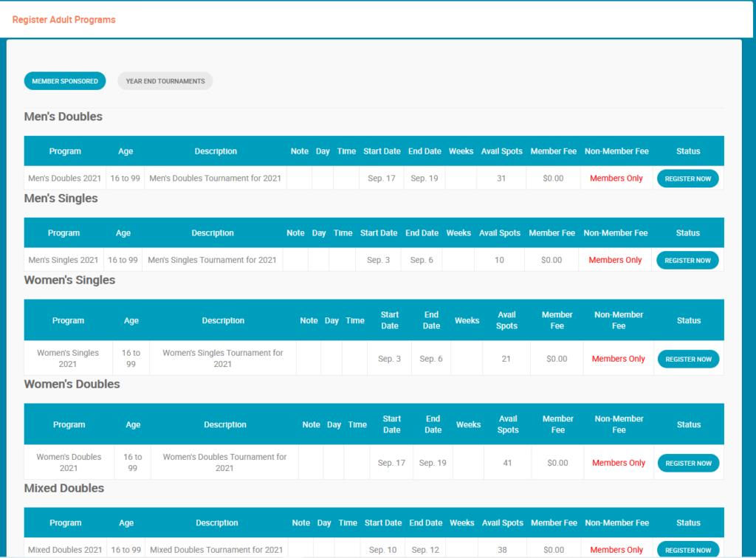Switch to Year End Tournaments tab
The height and width of the screenshot is (558, 756).
[x=165, y=81]
